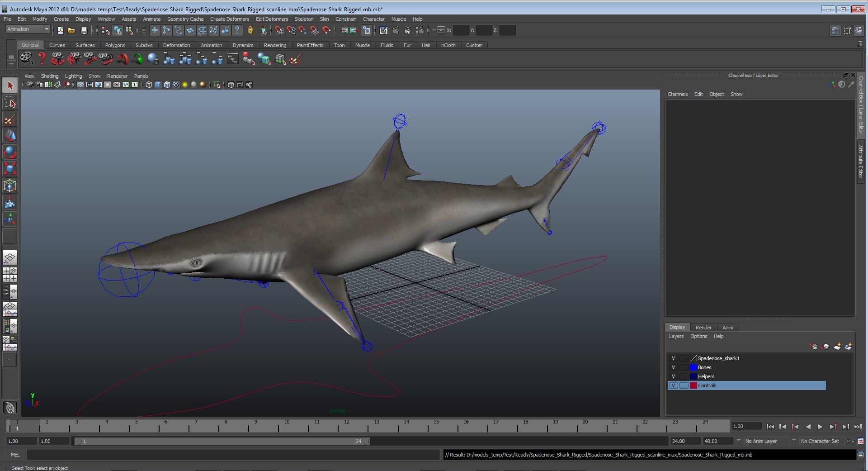The height and width of the screenshot is (471, 868).
Task: Click Play forwards button
Action: pyautogui.click(x=820, y=427)
